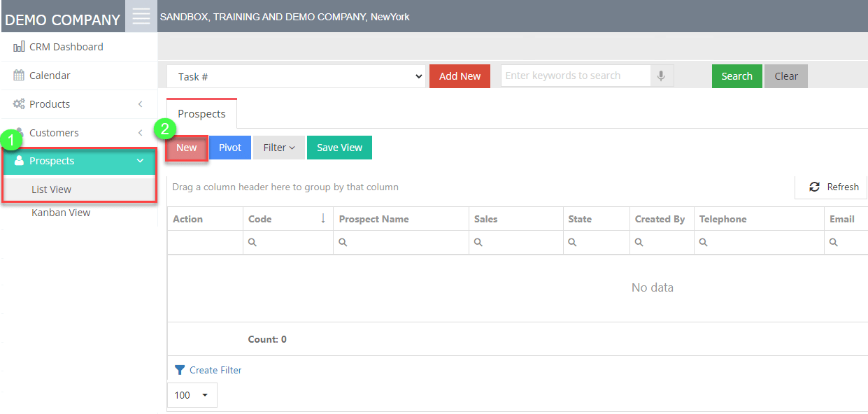Select the Prospects tab

pos(201,113)
